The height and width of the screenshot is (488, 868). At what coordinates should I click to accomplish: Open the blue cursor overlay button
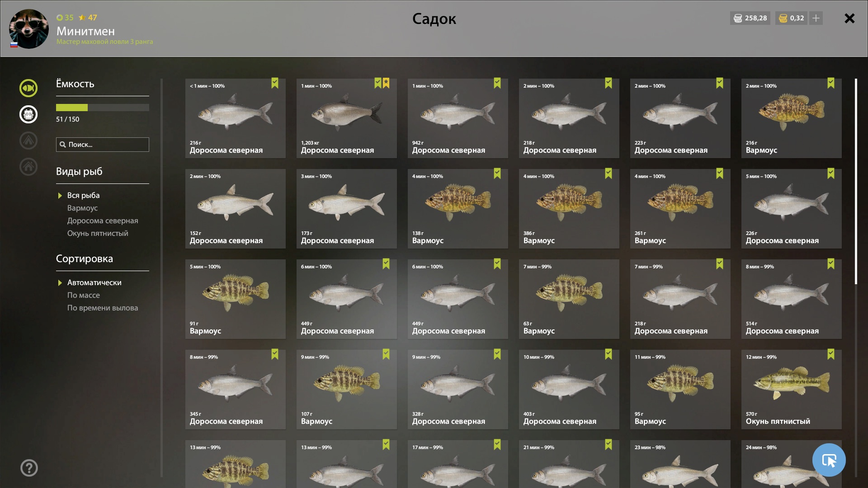tap(829, 460)
